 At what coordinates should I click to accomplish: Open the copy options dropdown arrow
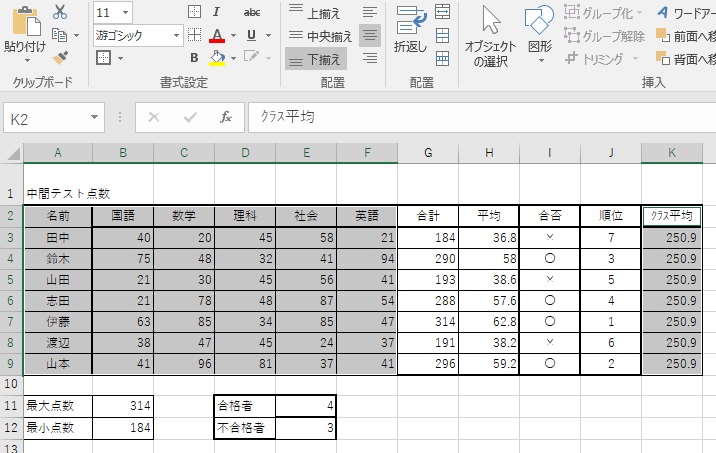click(x=76, y=35)
